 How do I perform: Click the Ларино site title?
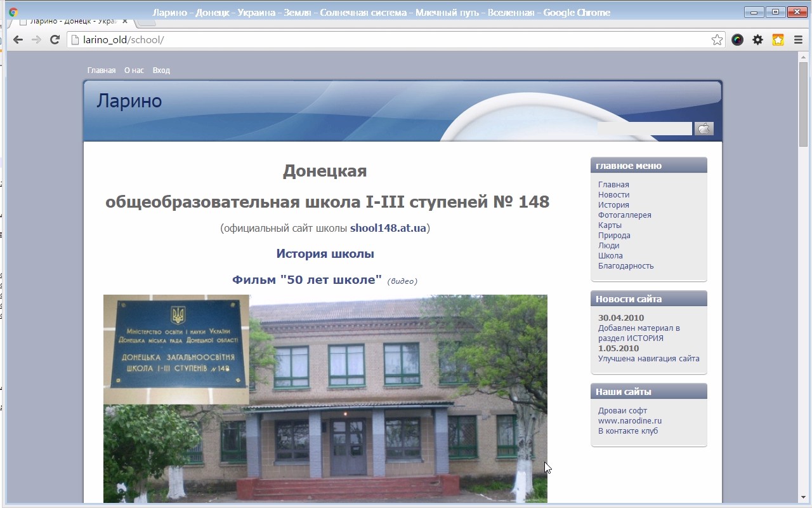(x=129, y=100)
